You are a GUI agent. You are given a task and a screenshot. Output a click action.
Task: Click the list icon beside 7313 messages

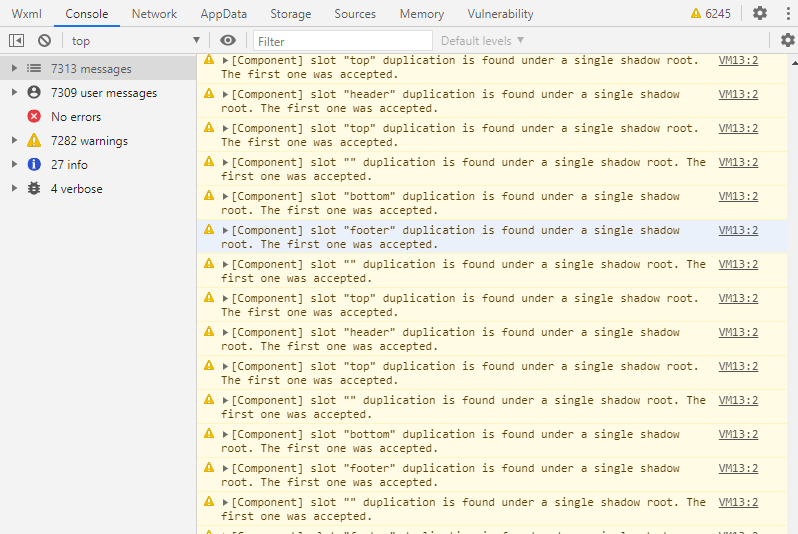pos(34,68)
